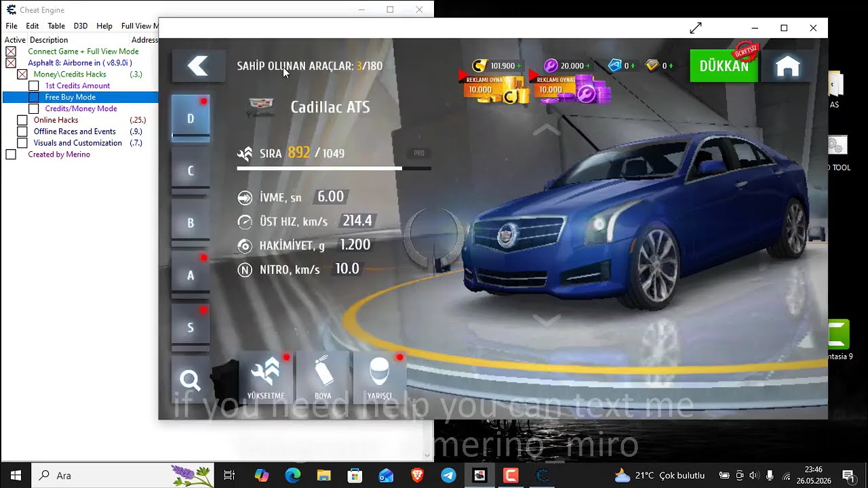Open the Full View Mode menu

[140, 26]
